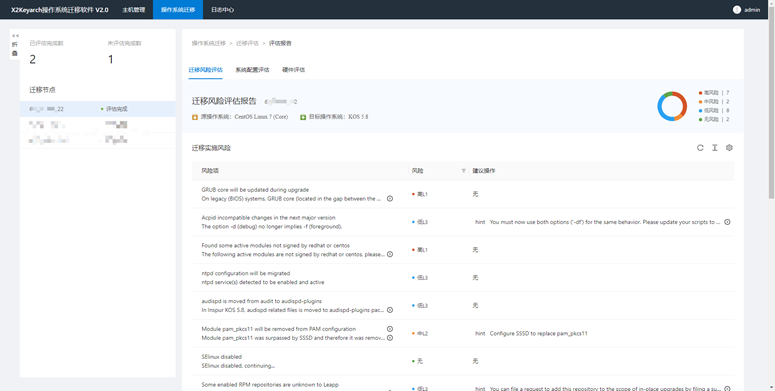Switch to 系统配置评估 tab
This screenshot has height=391, width=775.
[x=253, y=70]
